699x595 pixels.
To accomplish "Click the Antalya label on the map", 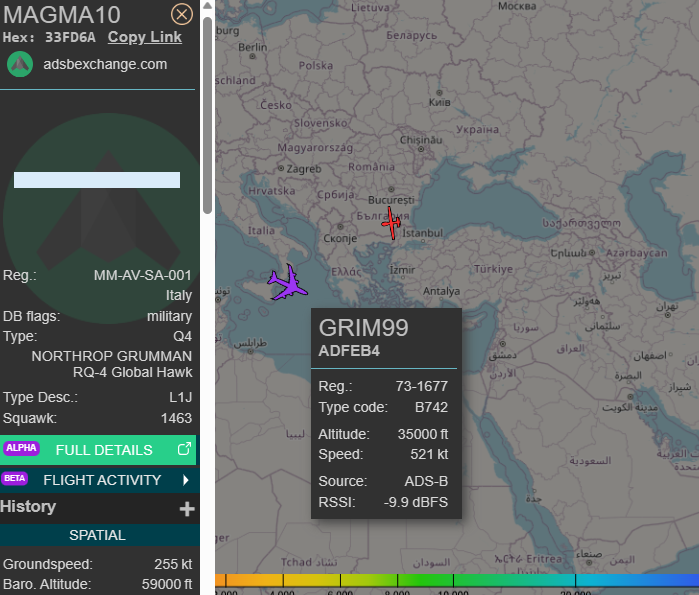I will pos(441,291).
